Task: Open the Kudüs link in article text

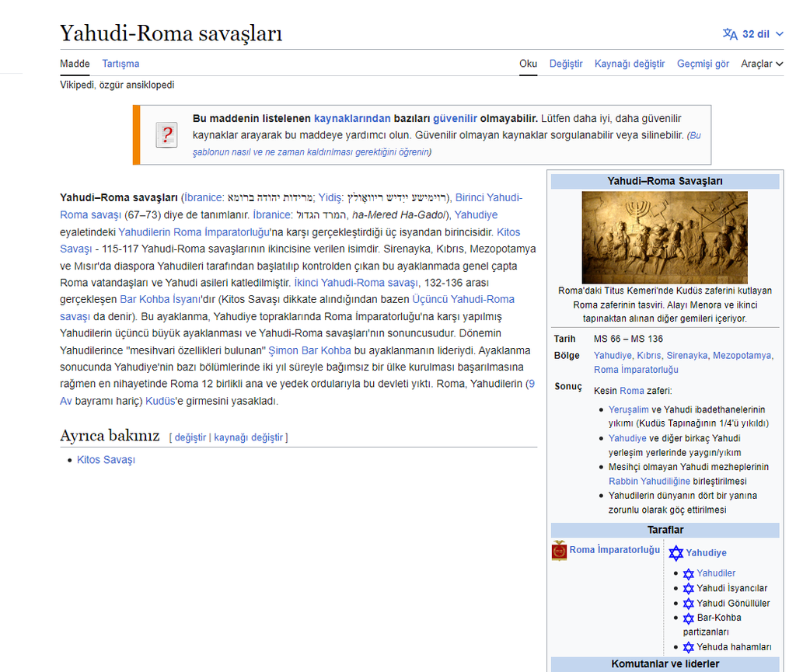Action: 160,401
